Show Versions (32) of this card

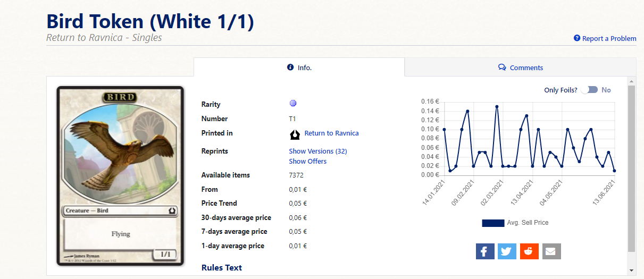(318, 151)
